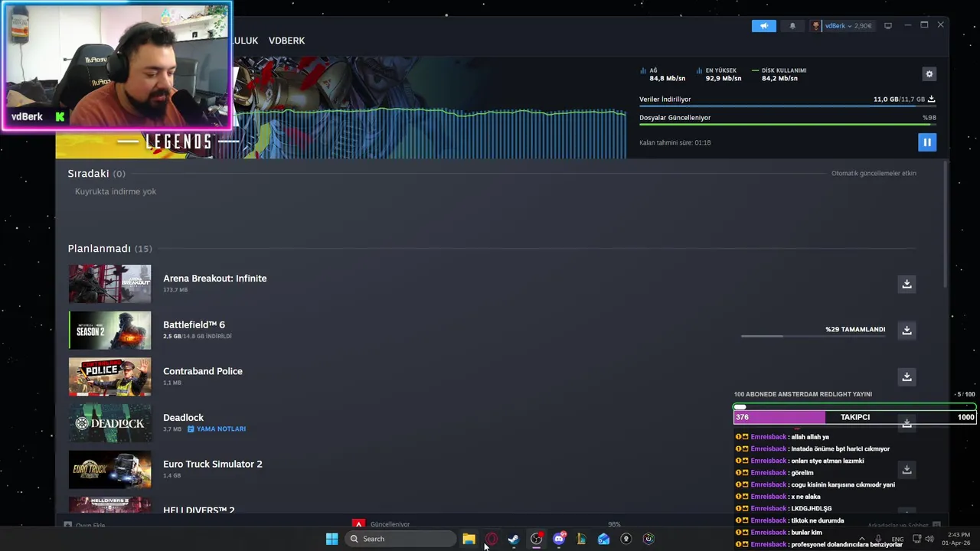Open download settings gear icon
This screenshot has width=980, height=551.
click(x=929, y=74)
